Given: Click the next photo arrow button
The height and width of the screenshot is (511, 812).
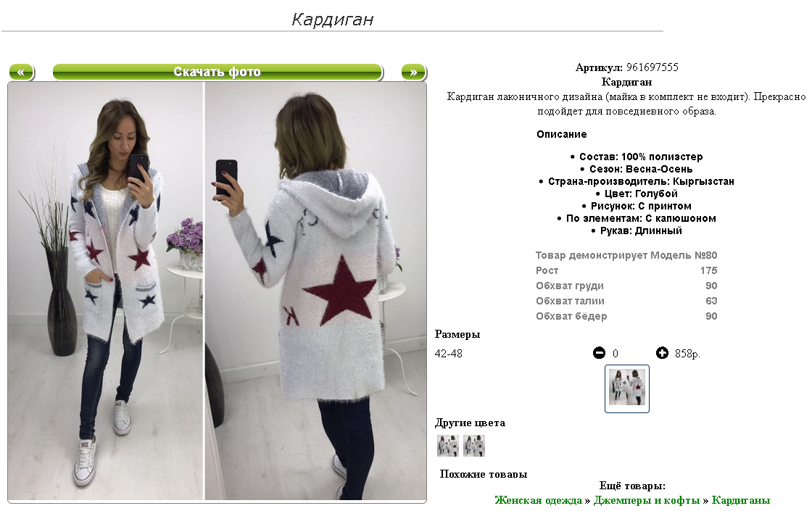Looking at the screenshot, I should coord(413,72).
